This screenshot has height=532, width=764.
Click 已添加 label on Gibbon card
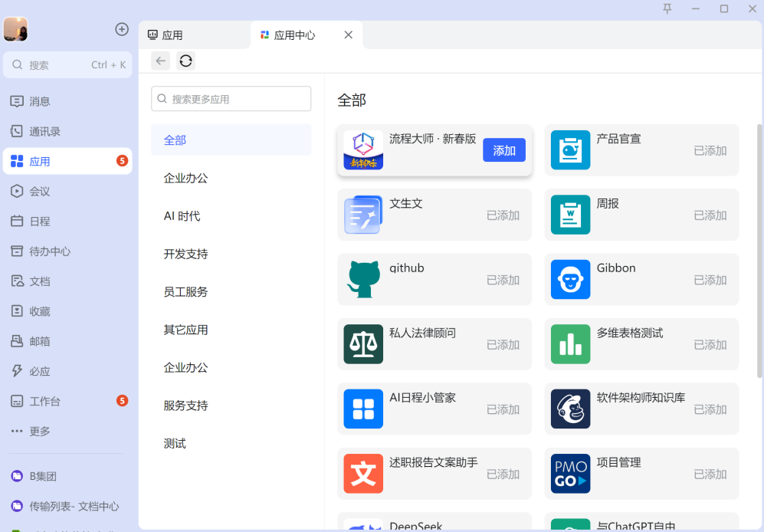click(x=710, y=280)
